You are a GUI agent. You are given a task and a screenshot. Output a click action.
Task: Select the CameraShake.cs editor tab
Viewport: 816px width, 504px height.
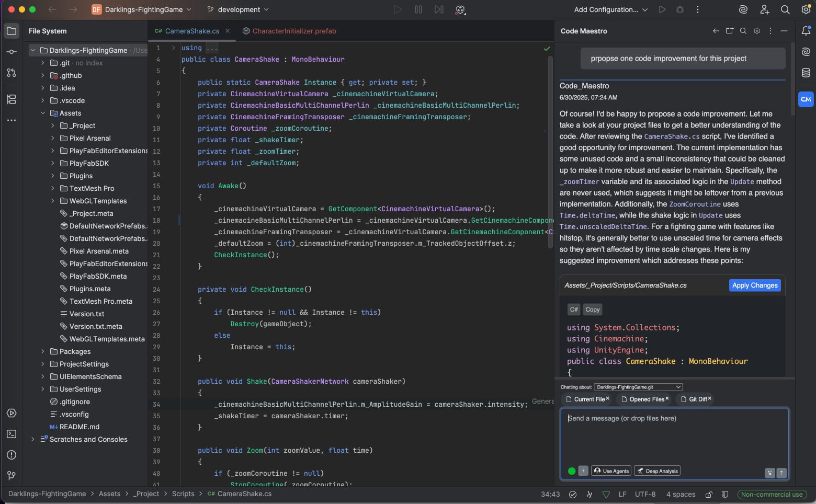(191, 31)
